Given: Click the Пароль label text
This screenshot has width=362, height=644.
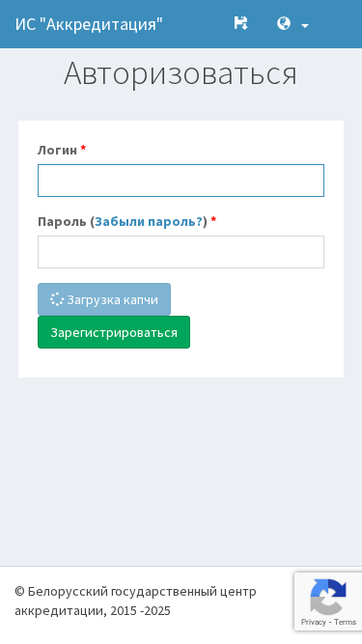Looking at the screenshot, I should click(62, 222).
